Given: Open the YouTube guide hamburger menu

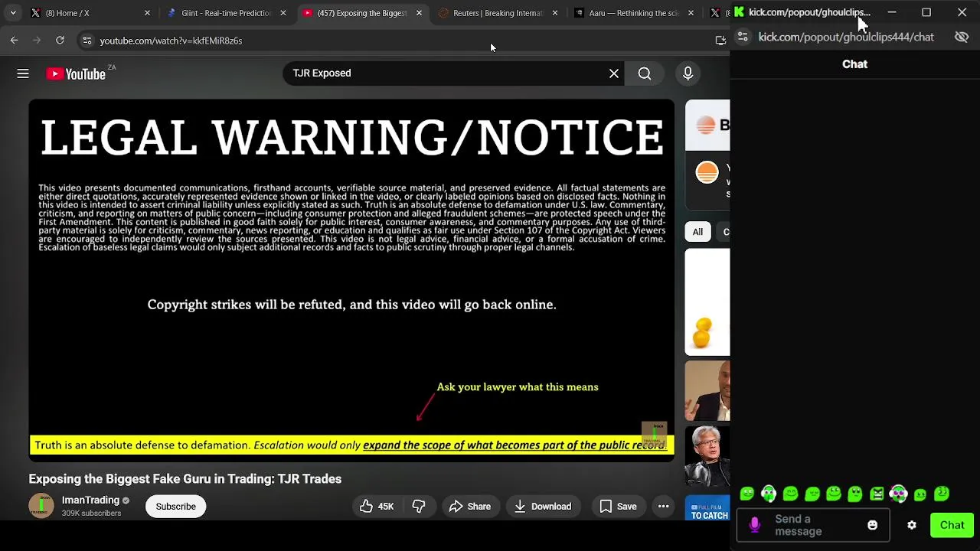Looking at the screenshot, I should click(x=23, y=73).
